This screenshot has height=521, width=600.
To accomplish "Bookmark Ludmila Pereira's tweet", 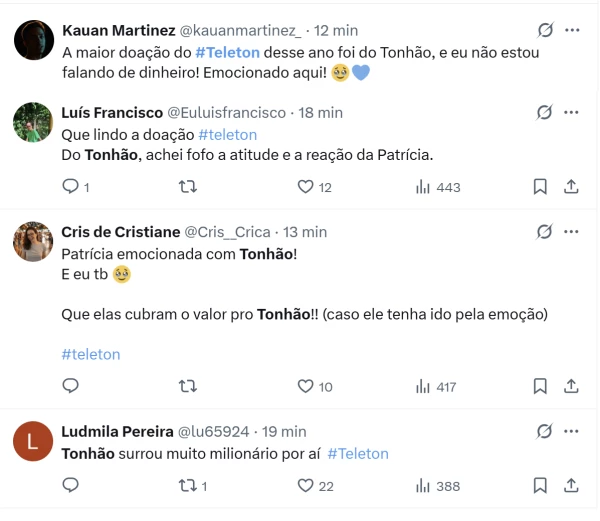I will (x=540, y=485).
